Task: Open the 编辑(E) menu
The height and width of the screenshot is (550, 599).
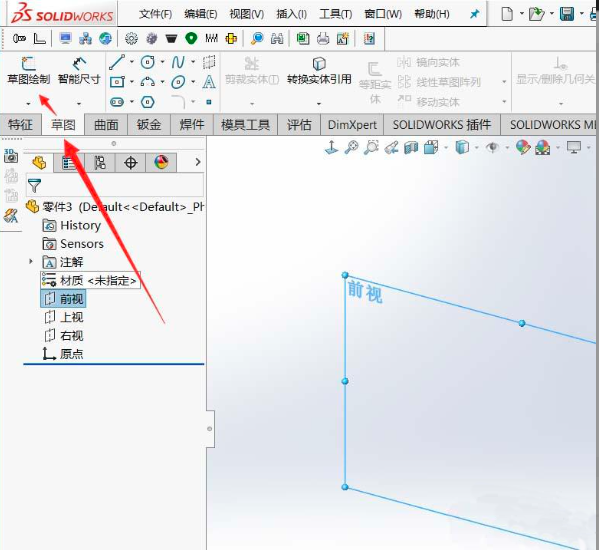Action: click(x=201, y=14)
